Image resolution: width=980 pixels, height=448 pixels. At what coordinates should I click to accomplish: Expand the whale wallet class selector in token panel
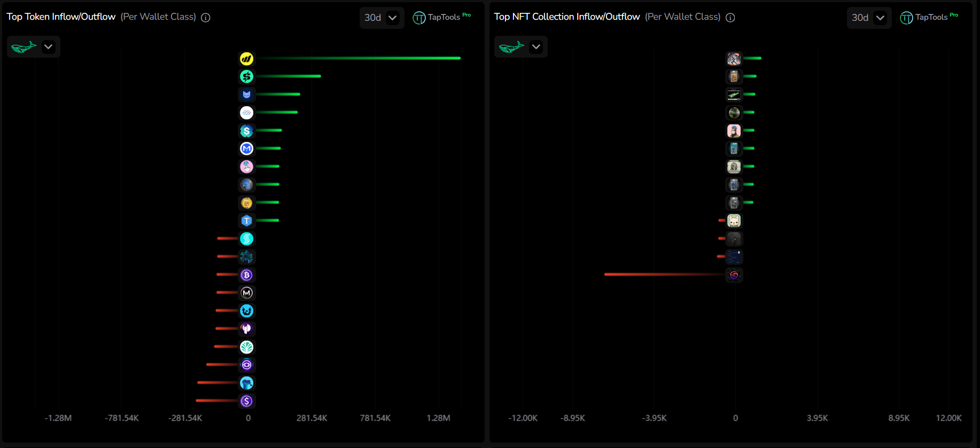coord(34,47)
